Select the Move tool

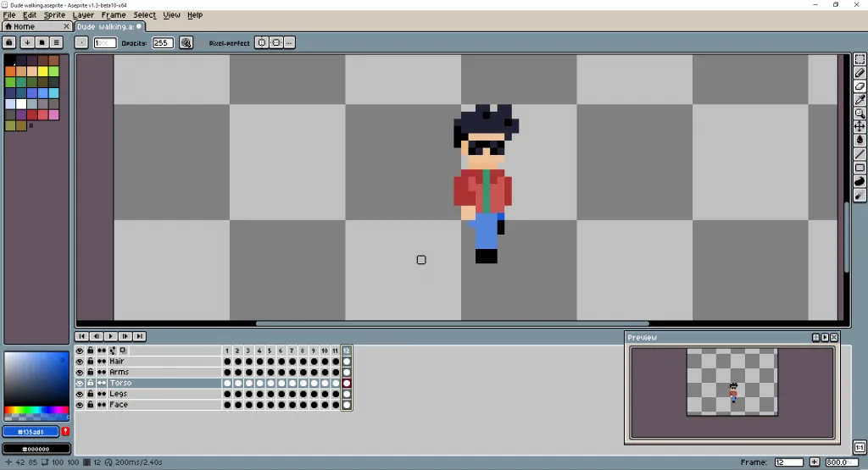pyautogui.click(x=860, y=127)
